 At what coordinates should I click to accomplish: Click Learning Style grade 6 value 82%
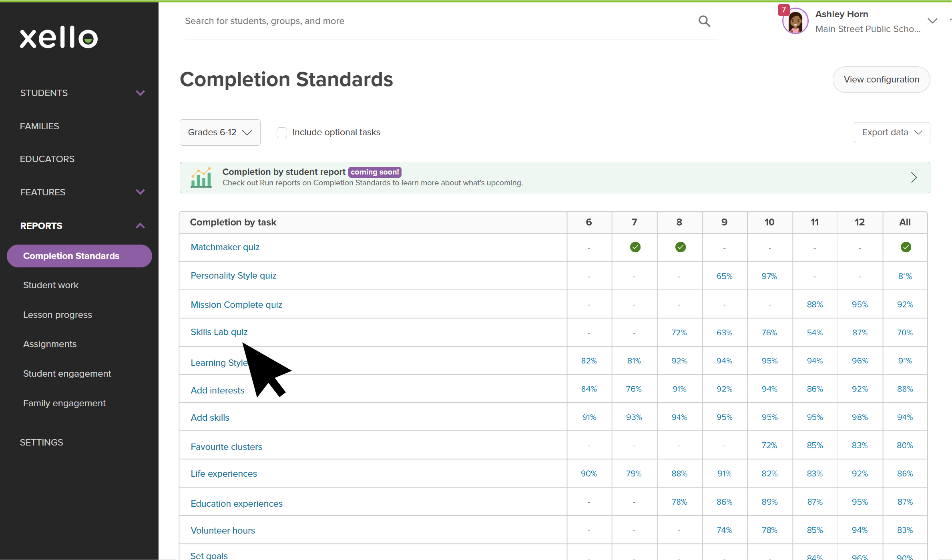pos(589,361)
